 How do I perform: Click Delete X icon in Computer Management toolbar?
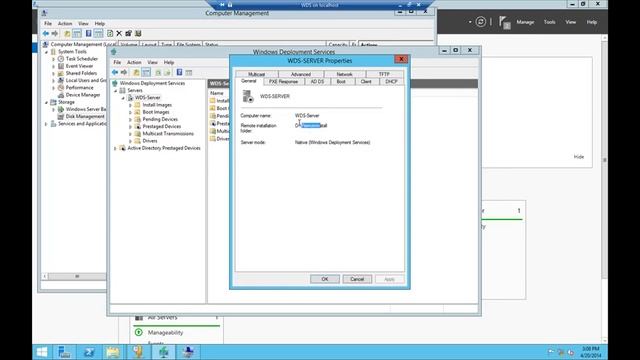[119, 33]
